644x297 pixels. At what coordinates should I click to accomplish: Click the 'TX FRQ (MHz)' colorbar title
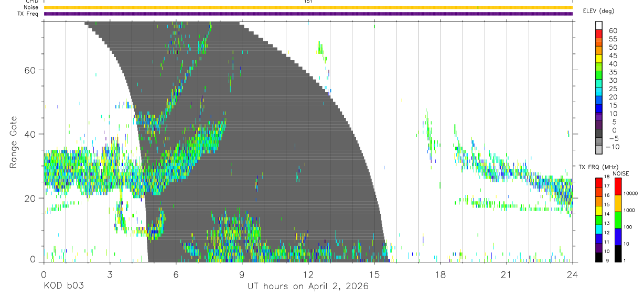point(598,167)
